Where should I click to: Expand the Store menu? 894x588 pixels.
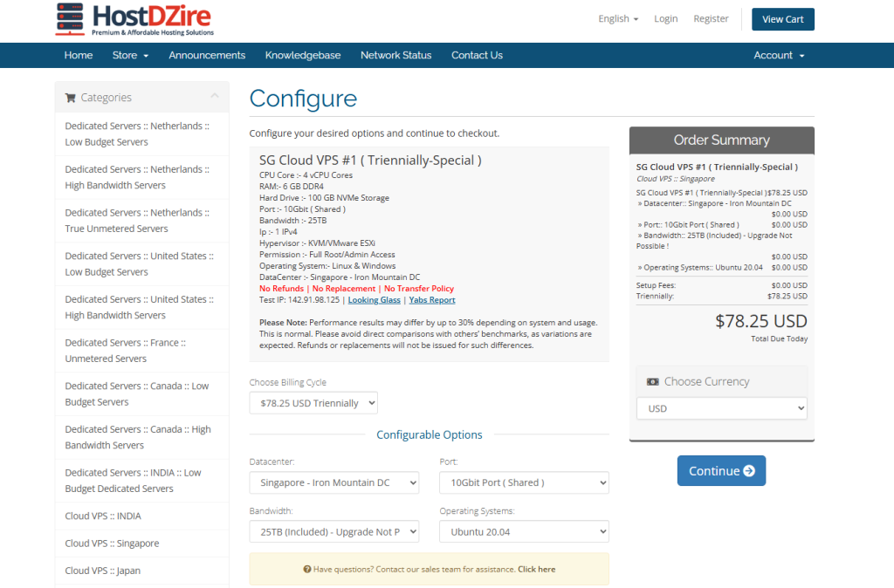click(130, 55)
